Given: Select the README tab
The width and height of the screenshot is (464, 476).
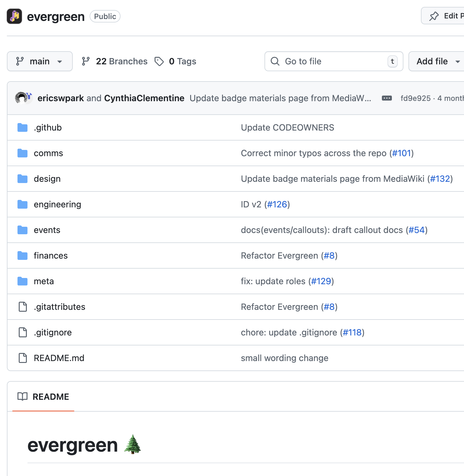Looking at the screenshot, I should click(51, 397).
